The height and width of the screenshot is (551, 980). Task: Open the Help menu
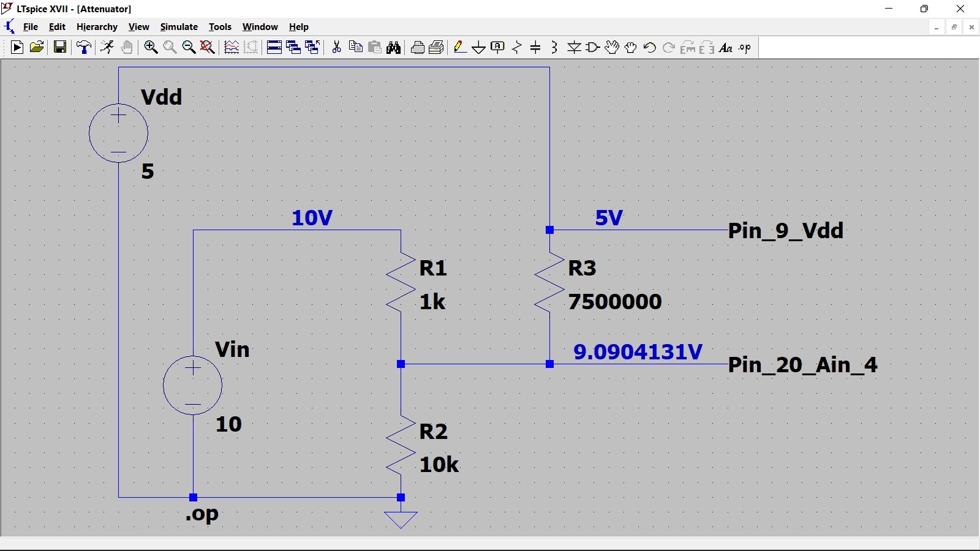coord(299,27)
